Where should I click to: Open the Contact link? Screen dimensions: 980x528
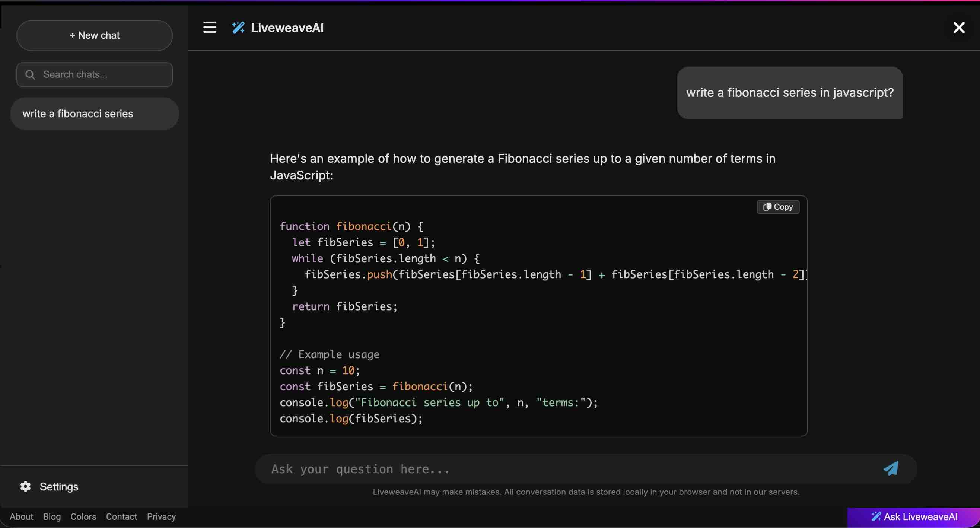click(x=121, y=516)
